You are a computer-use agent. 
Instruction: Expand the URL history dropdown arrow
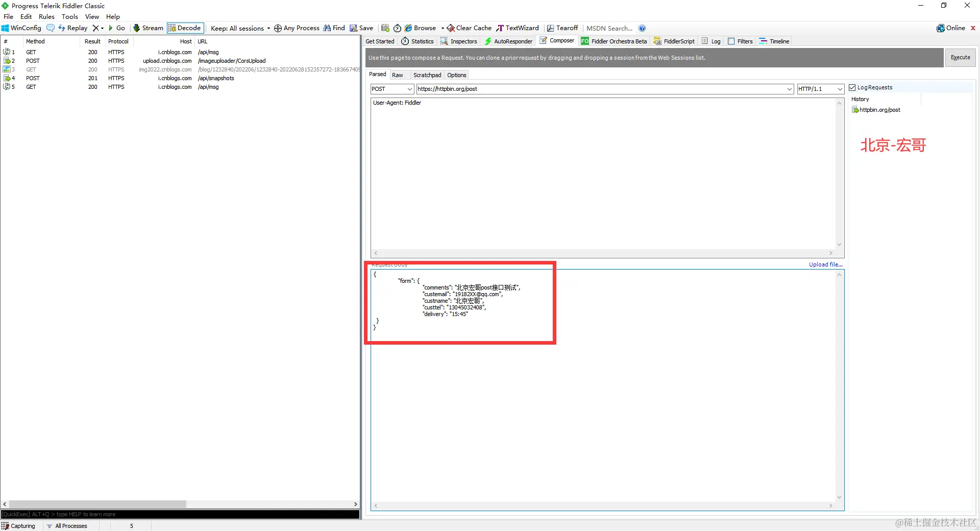coord(789,89)
